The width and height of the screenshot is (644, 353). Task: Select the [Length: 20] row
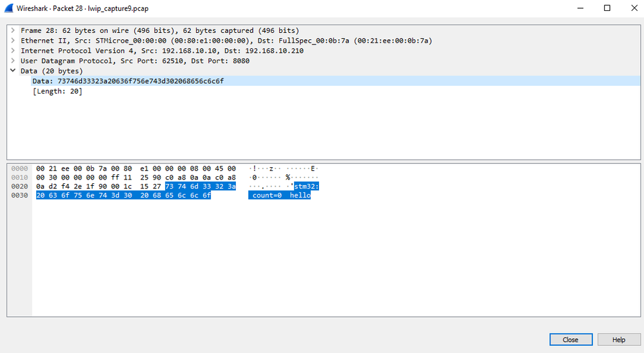[x=57, y=91]
